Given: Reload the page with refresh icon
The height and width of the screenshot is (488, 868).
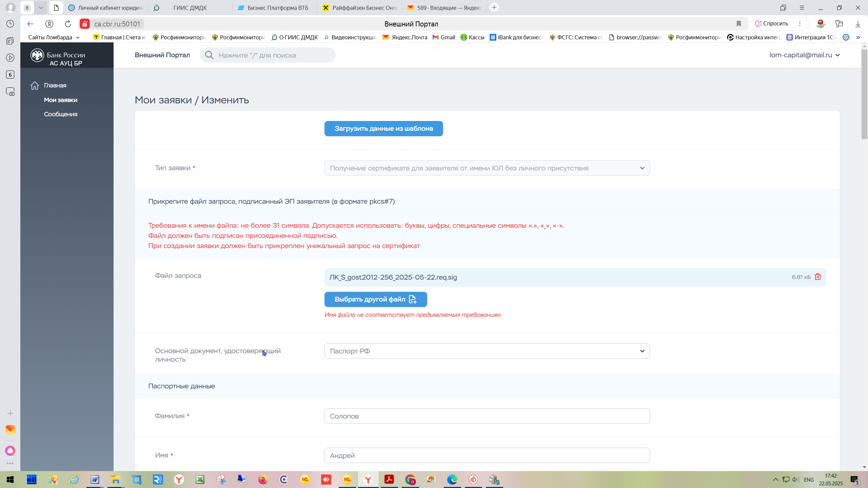Looking at the screenshot, I should 68,24.
